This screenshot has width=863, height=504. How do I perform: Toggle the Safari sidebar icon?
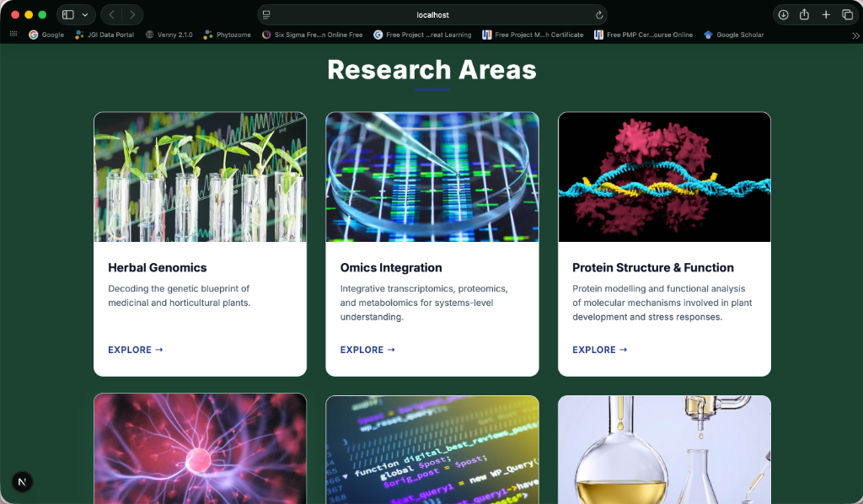(x=68, y=15)
